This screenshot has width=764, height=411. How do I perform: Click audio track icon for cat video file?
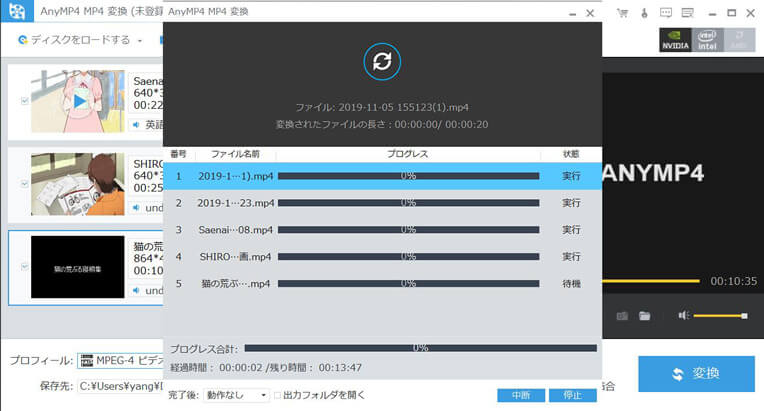tap(136, 291)
